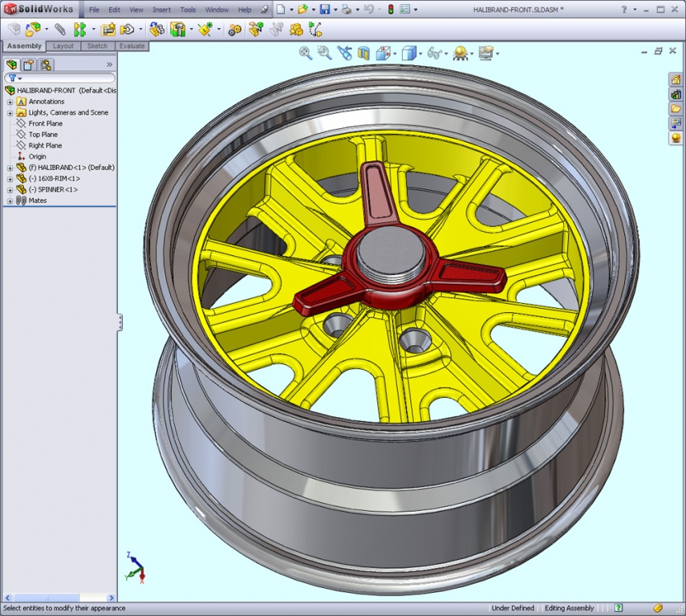
Task: Select the Mate paperclip tool
Action: pos(60,30)
